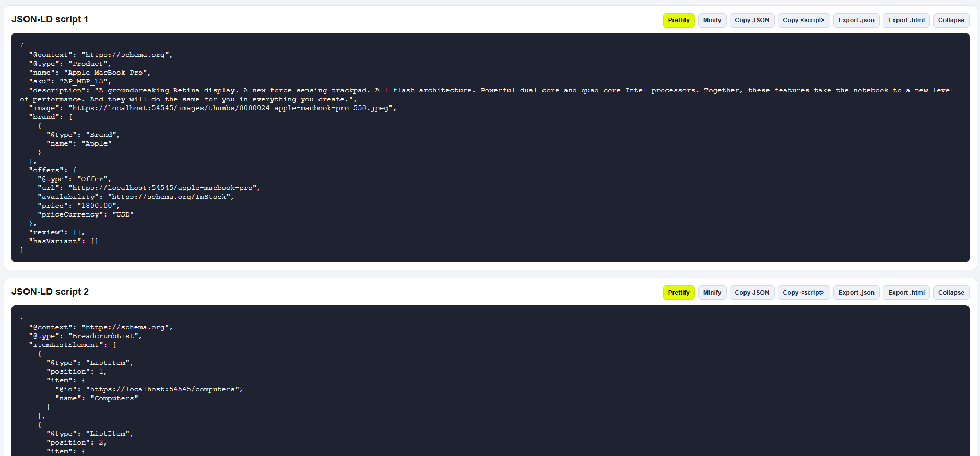Screen dimensions: 980x456
Task: Minify JSON-LD script 2
Action: (x=712, y=293)
